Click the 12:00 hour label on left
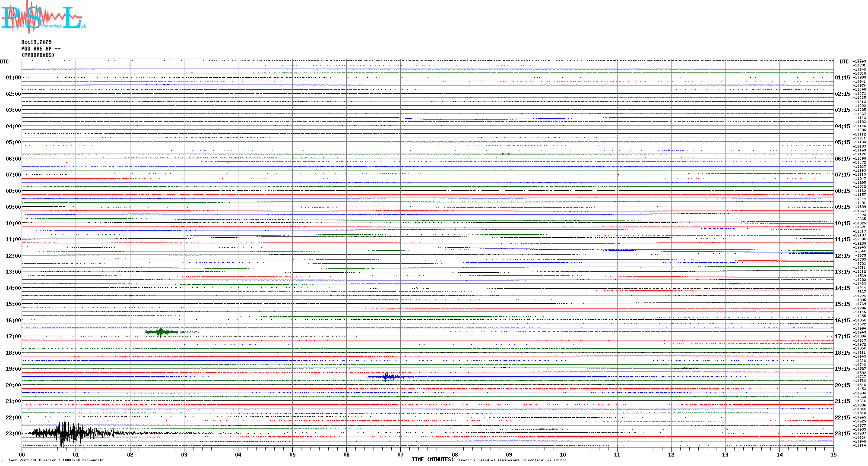This screenshot has width=868, height=466. (x=13, y=256)
